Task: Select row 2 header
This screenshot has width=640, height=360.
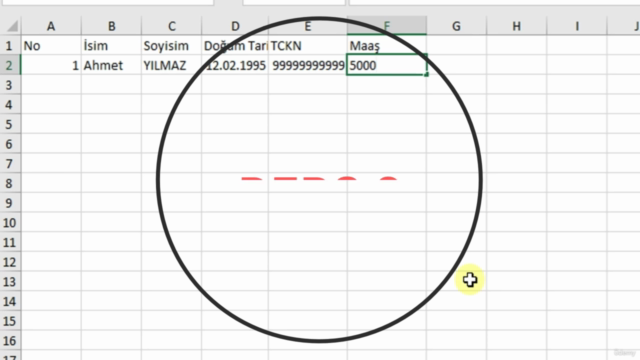Action: click(10, 65)
